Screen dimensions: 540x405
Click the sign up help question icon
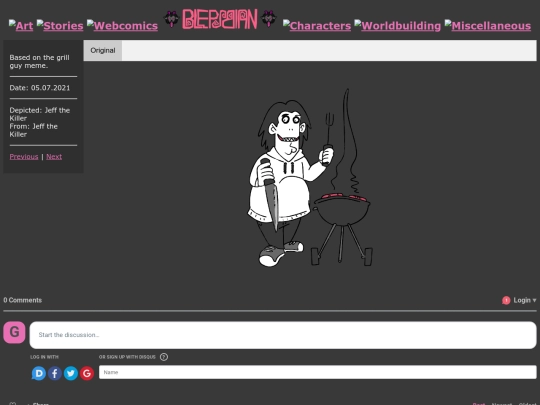164,357
